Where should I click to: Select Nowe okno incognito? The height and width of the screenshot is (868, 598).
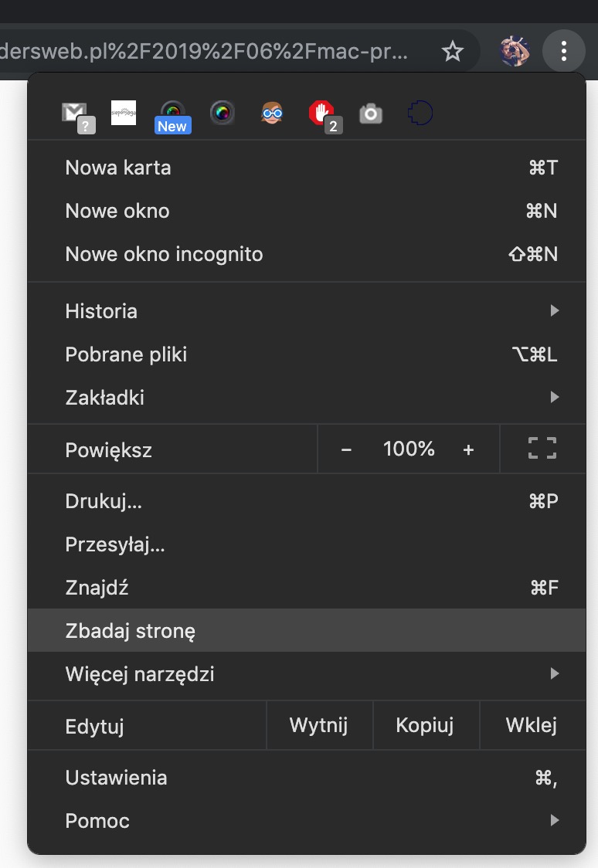(x=306, y=254)
